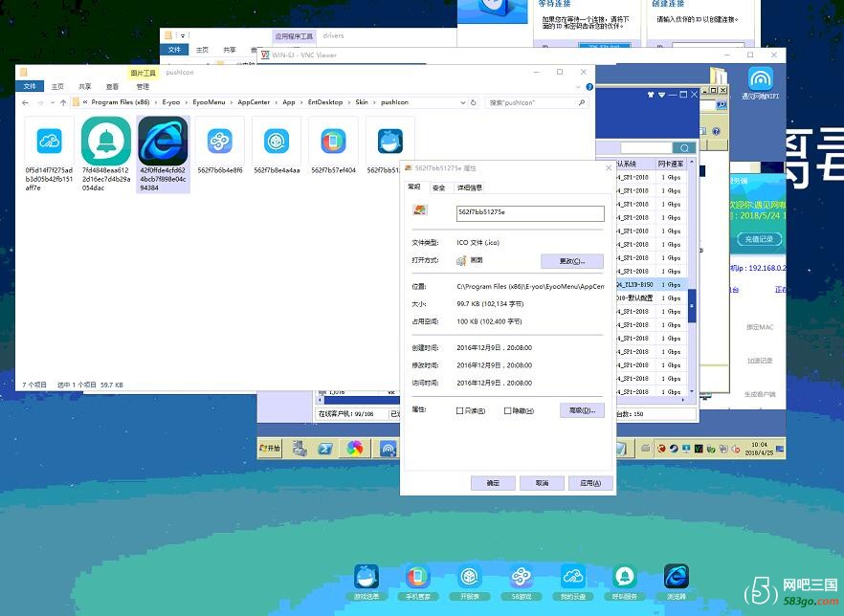Viewport: 844px width, 616px height.
Task: Open the 遇见网咖WIFI desktop icon
Action: pyautogui.click(x=760, y=83)
